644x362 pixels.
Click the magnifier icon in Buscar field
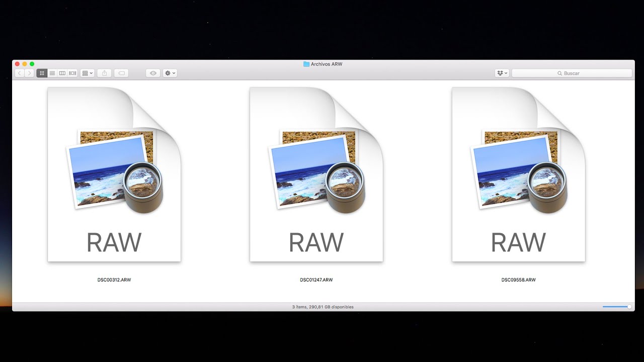[x=560, y=73]
